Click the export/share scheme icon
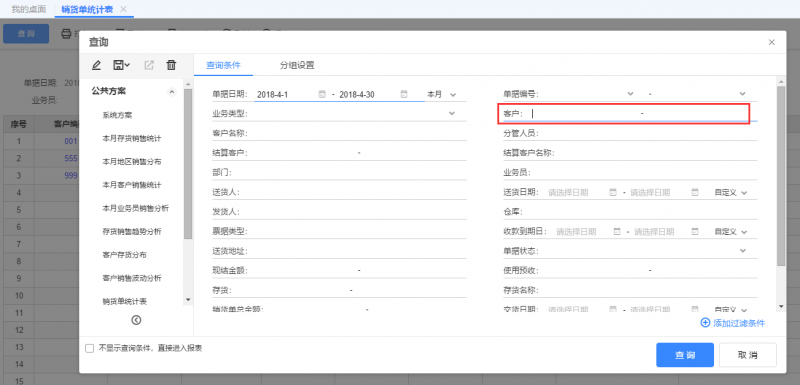Image resolution: width=800 pixels, height=385 pixels. pyautogui.click(x=149, y=65)
